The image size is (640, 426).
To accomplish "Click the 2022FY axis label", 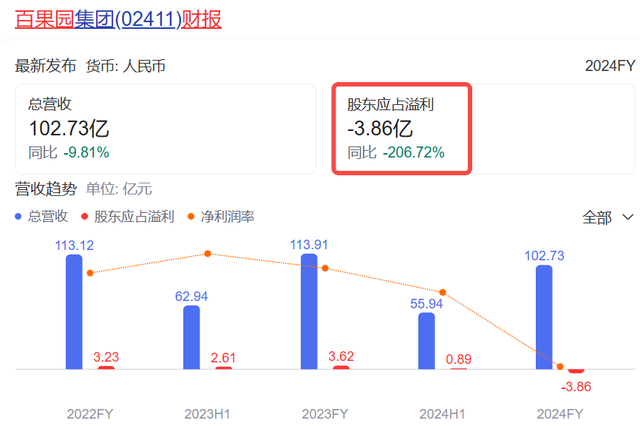I will pos(90,414).
